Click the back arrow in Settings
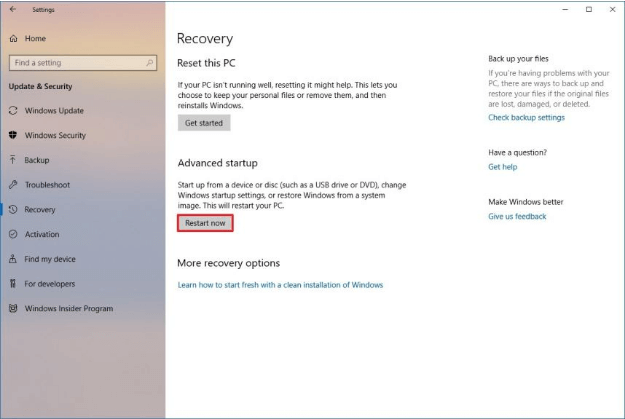 pos(13,9)
